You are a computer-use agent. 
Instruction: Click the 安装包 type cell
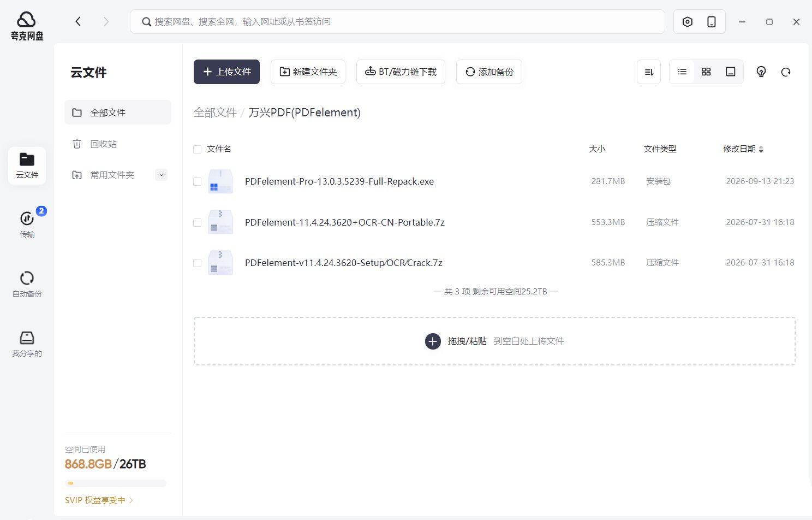click(x=658, y=181)
